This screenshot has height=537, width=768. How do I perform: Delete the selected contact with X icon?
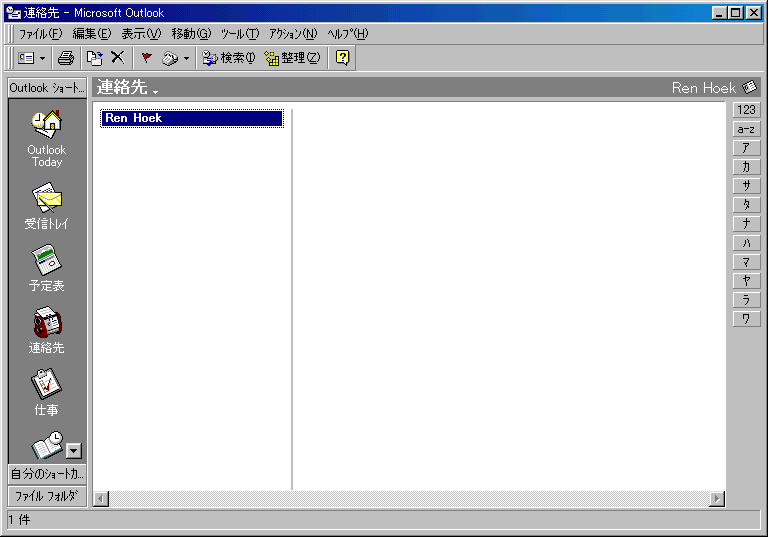(117, 58)
